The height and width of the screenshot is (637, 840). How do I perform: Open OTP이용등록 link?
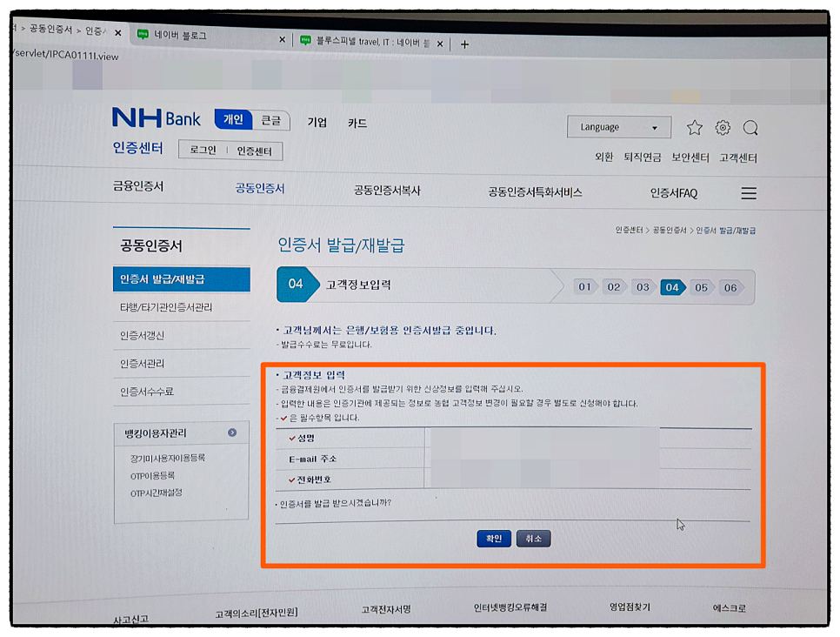[153, 476]
